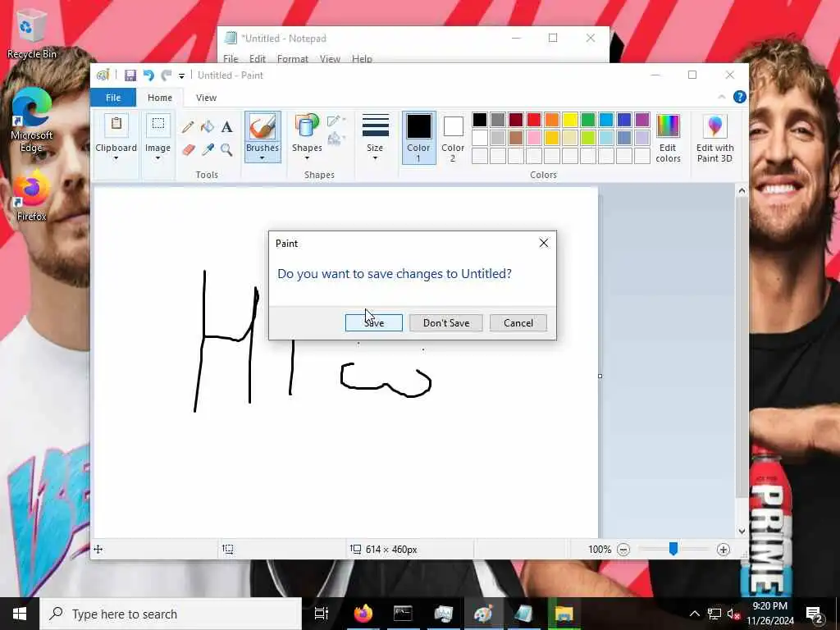Click the clock showing 9:20 PM
Viewport: 840px width, 630px height.
[769, 606]
